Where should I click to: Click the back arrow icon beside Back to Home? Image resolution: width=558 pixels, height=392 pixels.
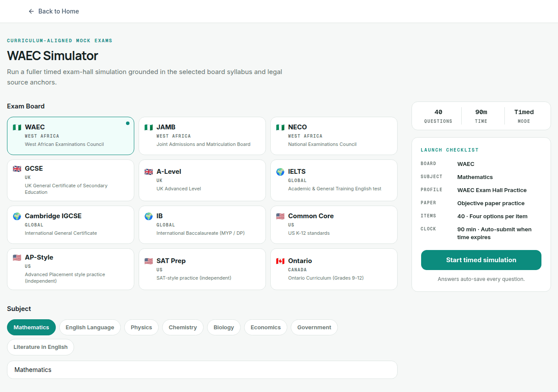31,11
